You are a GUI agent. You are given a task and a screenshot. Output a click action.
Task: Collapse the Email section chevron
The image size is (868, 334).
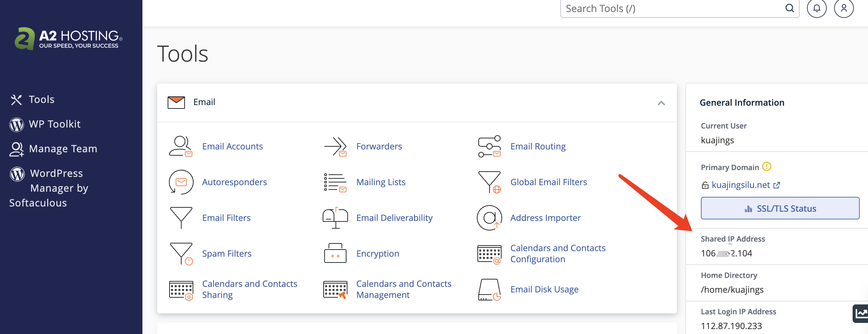point(661,103)
